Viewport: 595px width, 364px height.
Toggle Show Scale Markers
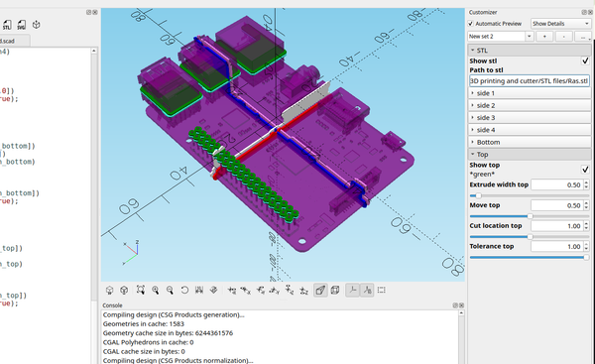[x=367, y=291]
